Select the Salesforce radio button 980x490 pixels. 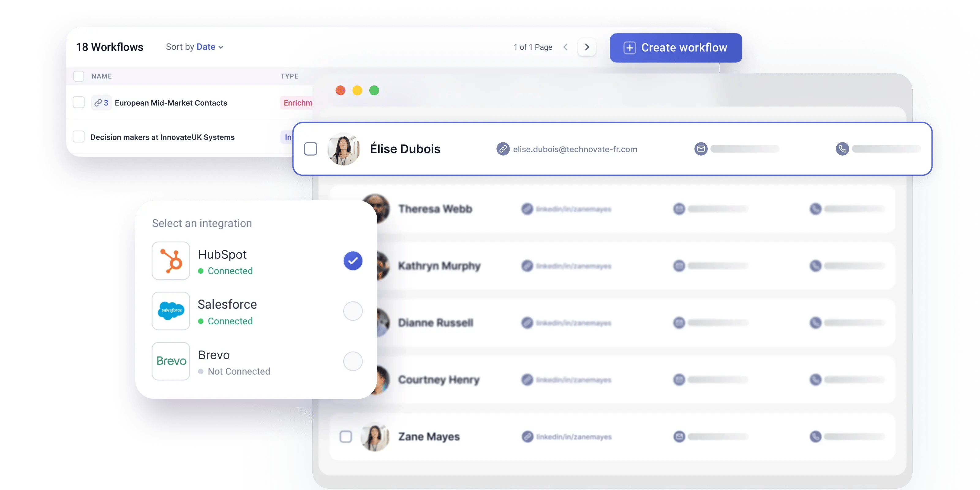(353, 311)
